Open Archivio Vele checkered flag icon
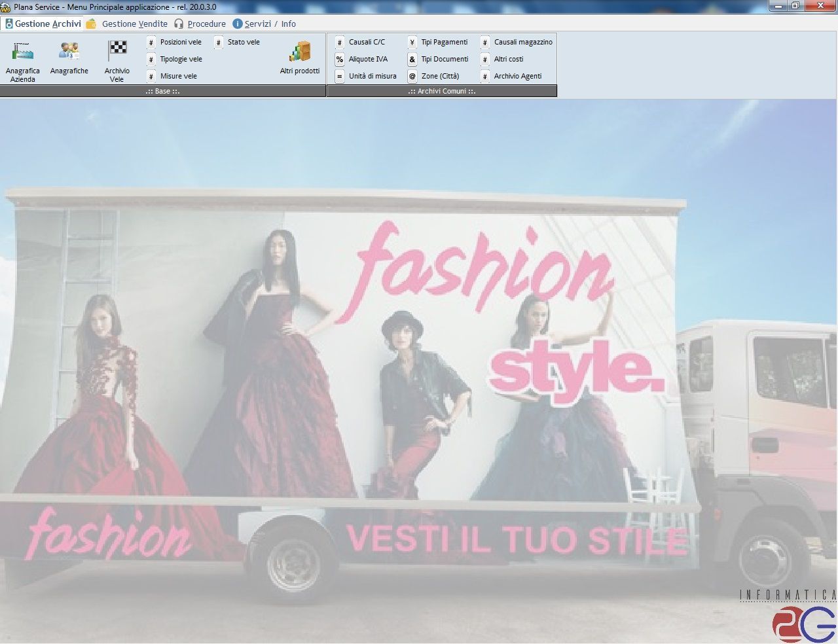 coord(117,51)
